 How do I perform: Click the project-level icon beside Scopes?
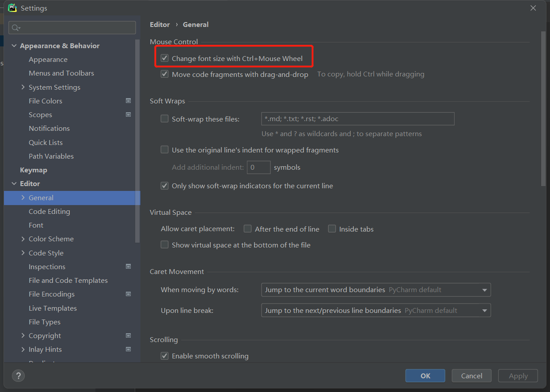128,114
